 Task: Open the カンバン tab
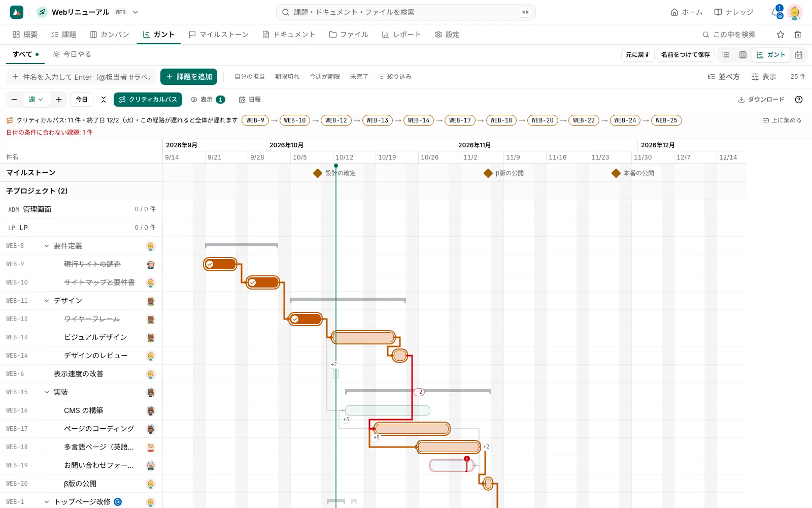point(110,35)
